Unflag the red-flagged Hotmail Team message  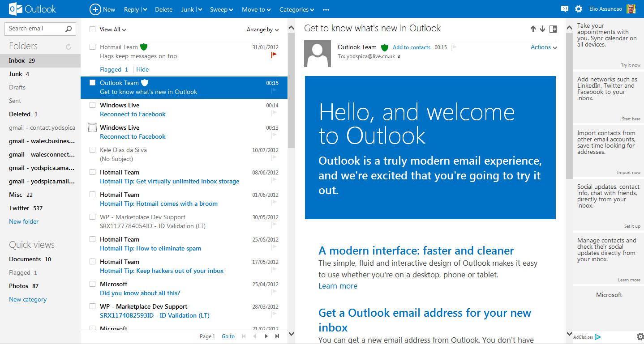274,55
